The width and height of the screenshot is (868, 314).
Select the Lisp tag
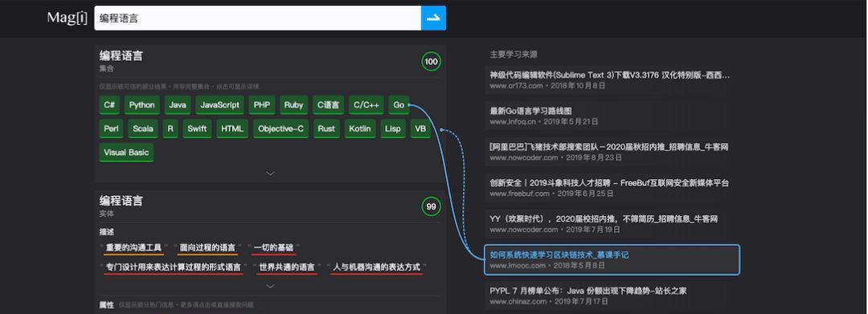tap(392, 128)
